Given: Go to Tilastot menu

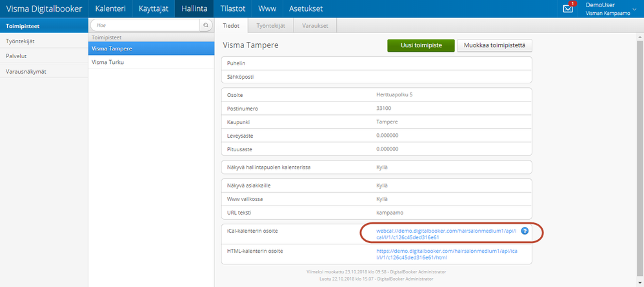Looking at the screenshot, I should [232, 8].
